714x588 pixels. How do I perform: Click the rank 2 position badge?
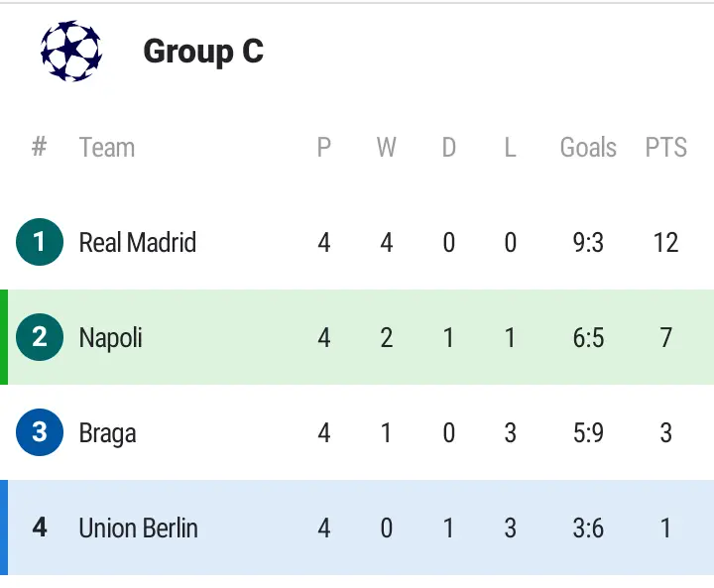40,337
